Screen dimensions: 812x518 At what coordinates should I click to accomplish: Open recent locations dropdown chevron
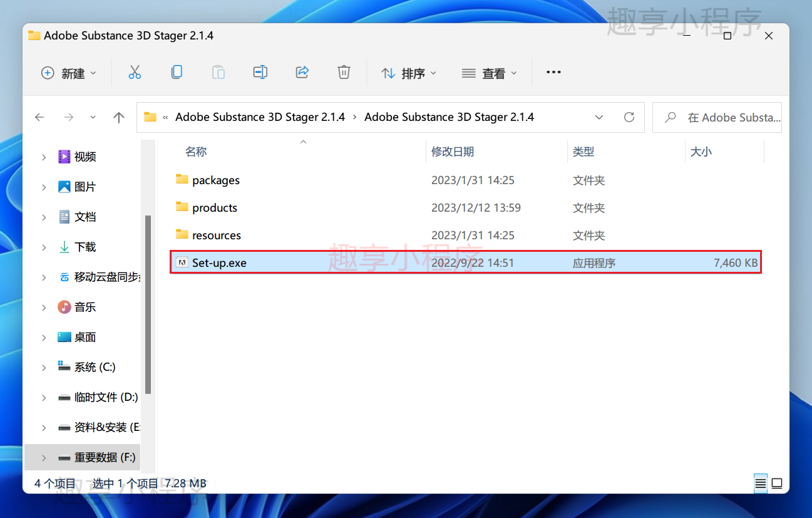pyautogui.click(x=93, y=117)
